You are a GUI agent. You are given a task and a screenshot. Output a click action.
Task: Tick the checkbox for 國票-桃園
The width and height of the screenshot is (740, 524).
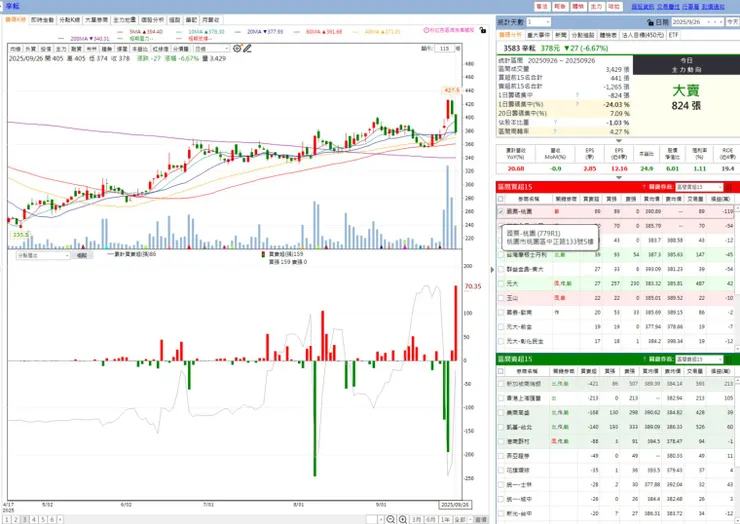coord(501,211)
